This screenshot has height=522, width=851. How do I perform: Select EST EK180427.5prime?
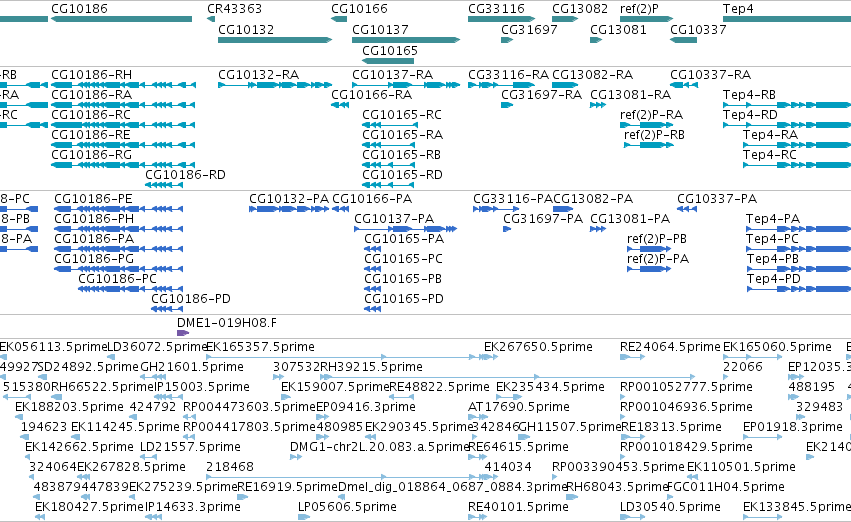(x=40, y=517)
